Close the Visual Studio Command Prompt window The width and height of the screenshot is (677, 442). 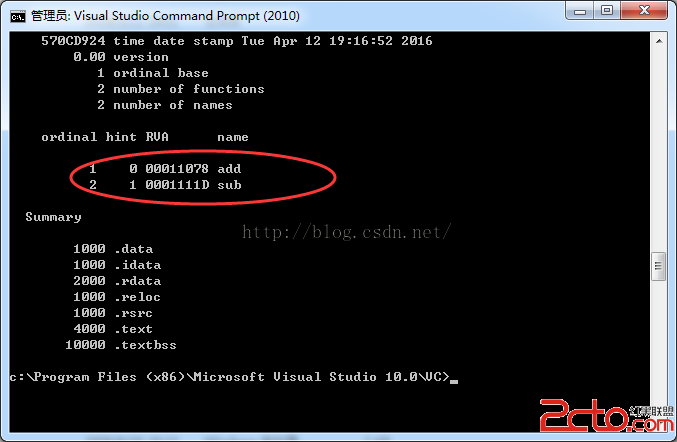[644, 11]
